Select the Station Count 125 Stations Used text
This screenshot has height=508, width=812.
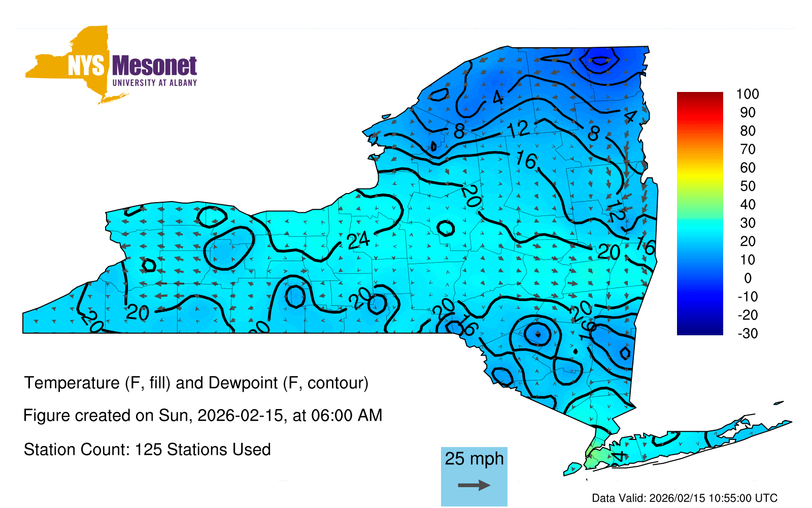coord(147,450)
